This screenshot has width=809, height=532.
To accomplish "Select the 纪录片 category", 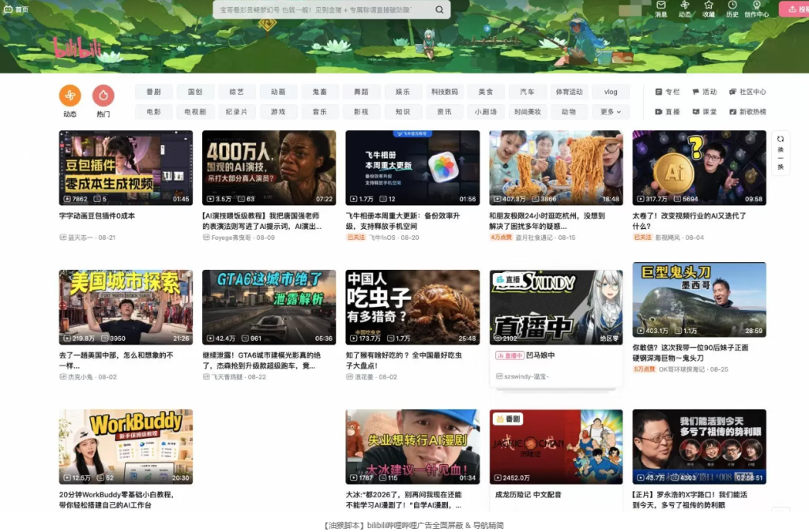I will coord(237,111).
